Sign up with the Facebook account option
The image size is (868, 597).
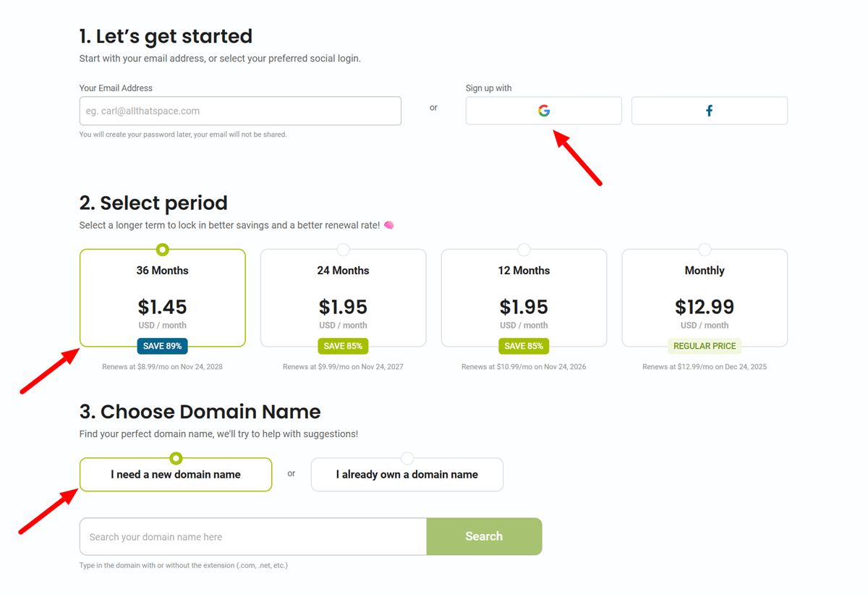point(709,110)
